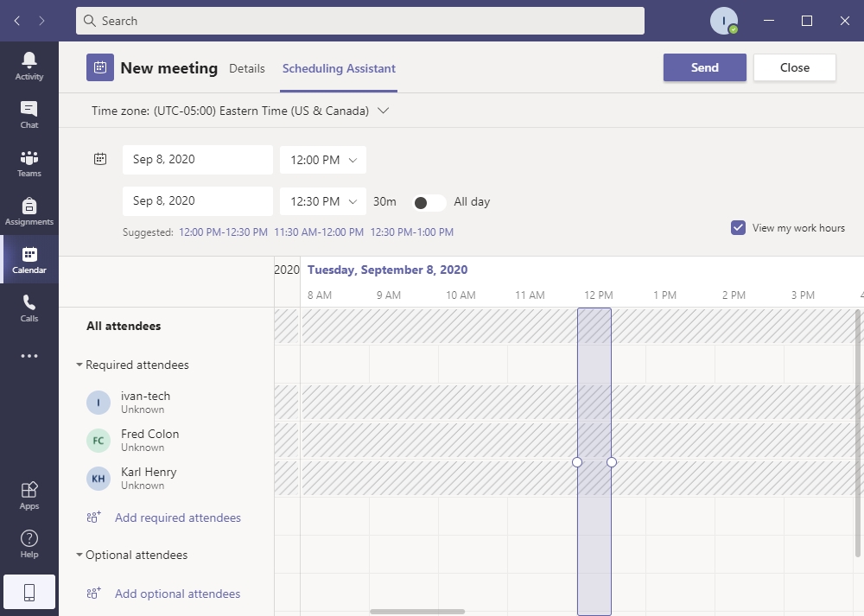Edit the end date Sep 8, 2020
864x616 pixels.
click(x=198, y=201)
